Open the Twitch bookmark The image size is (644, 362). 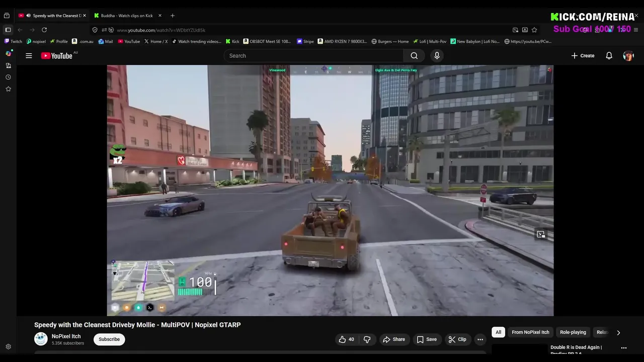click(x=13, y=42)
